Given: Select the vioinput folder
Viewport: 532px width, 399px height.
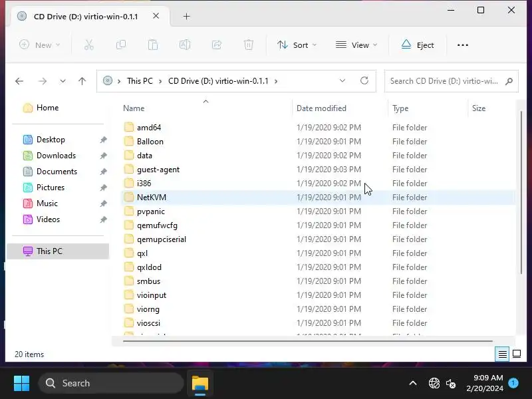Looking at the screenshot, I should (x=318, y=295).
